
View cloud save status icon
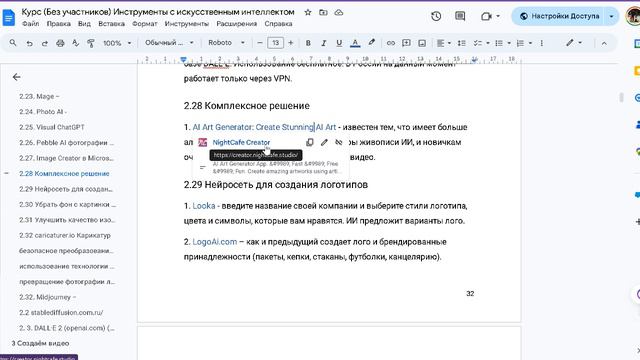[339, 13]
